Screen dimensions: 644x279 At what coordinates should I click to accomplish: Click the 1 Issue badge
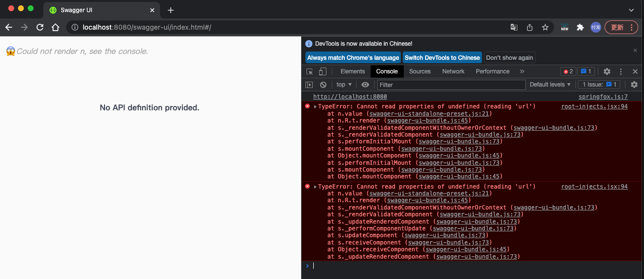[599, 85]
